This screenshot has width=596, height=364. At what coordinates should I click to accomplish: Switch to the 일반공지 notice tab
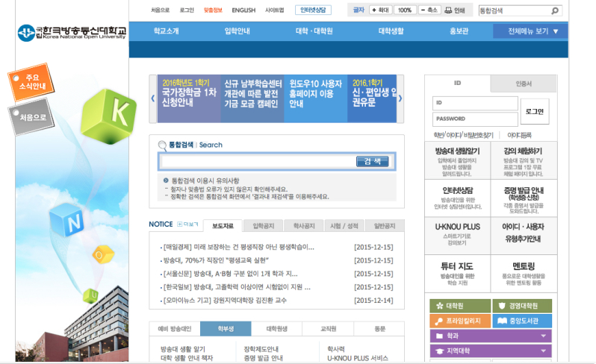point(385,226)
